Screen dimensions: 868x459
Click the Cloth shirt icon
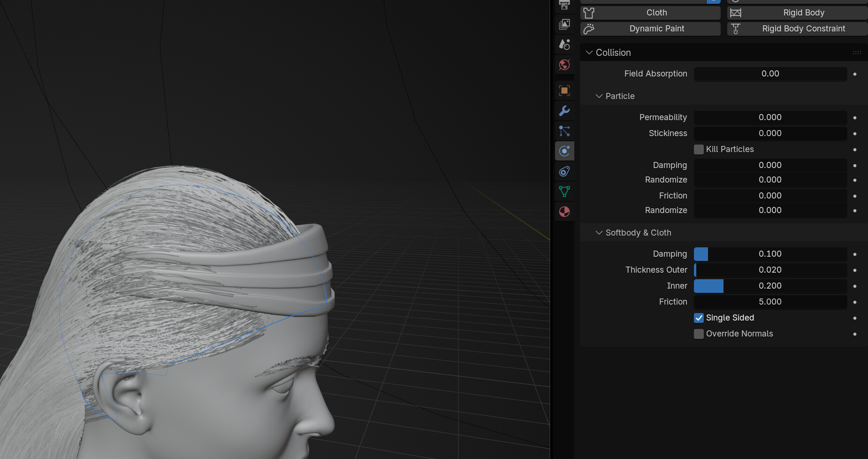point(589,13)
